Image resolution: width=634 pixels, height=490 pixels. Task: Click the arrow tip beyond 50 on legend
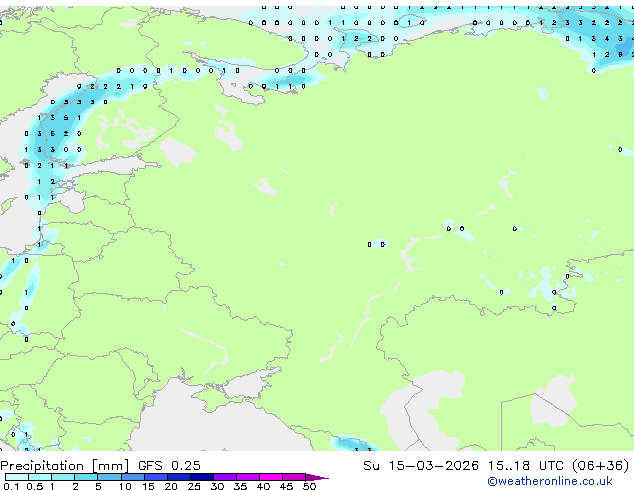pos(317,478)
